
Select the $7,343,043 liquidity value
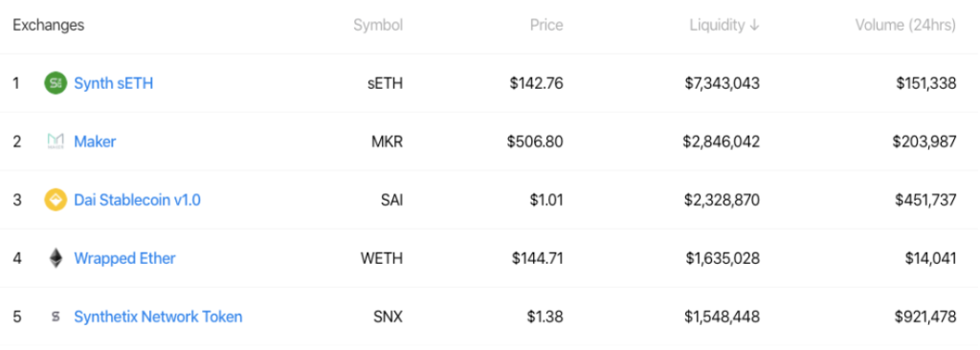(722, 83)
